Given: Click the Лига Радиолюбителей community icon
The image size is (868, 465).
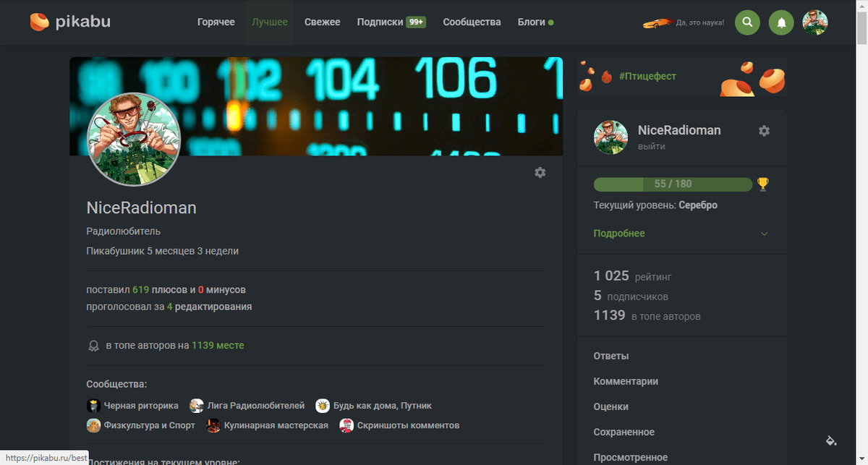Looking at the screenshot, I should 197,406.
